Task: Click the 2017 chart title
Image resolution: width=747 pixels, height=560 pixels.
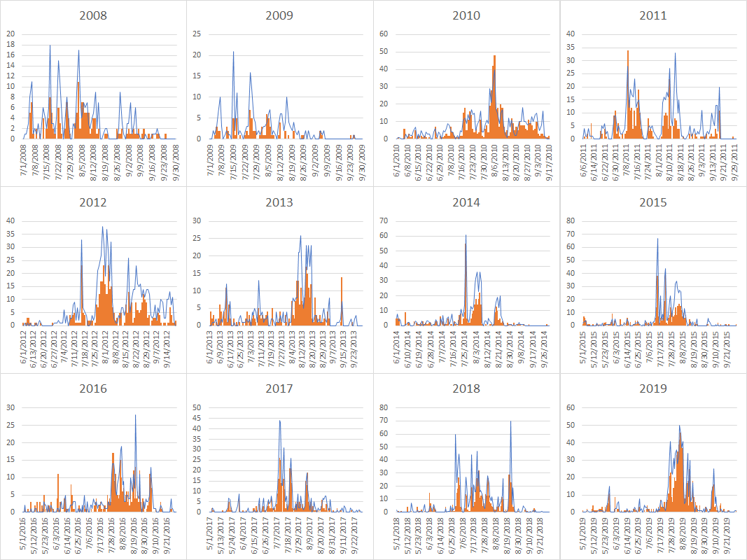Action: tap(279, 388)
